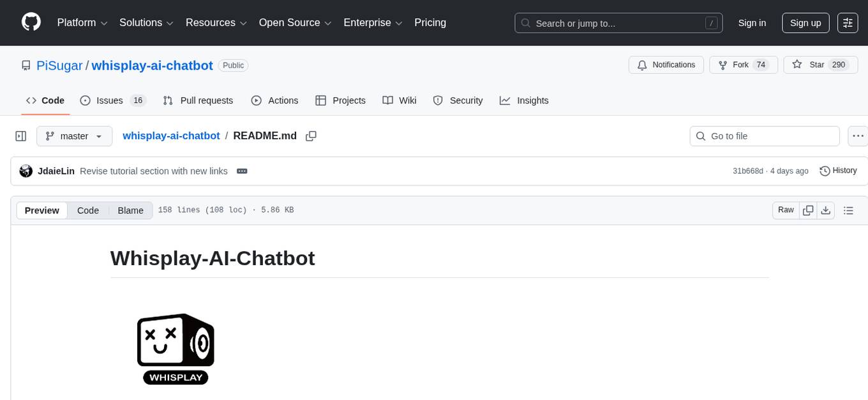Copy the README.md file path icon
The image size is (868, 400).
click(x=311, y=135)
